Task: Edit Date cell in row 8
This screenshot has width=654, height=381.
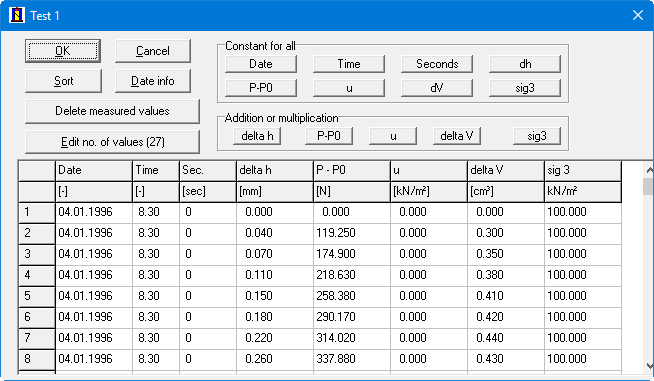Action: (94, 359)
